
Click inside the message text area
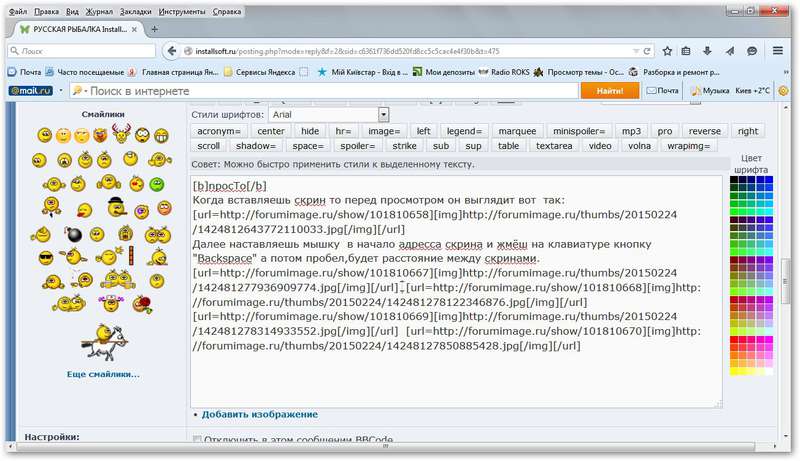(456, 292)
